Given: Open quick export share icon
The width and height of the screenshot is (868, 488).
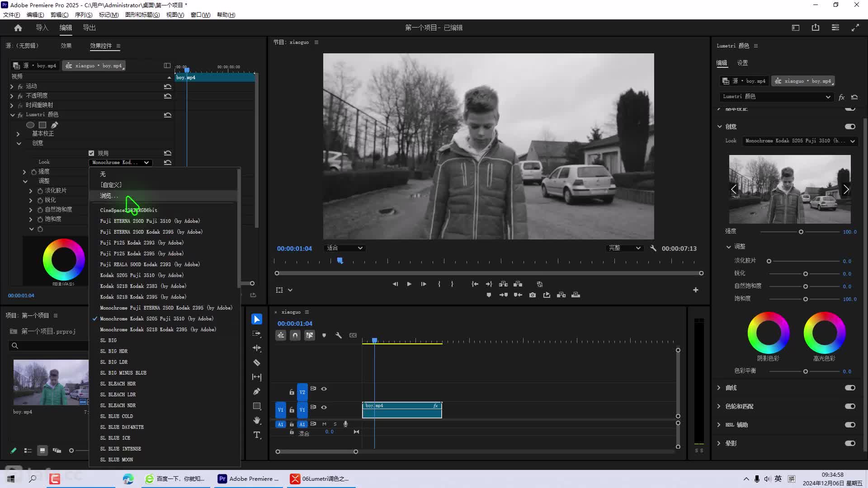Looking at the screenshot, I should pyautogui.click(x=816, y=28).
